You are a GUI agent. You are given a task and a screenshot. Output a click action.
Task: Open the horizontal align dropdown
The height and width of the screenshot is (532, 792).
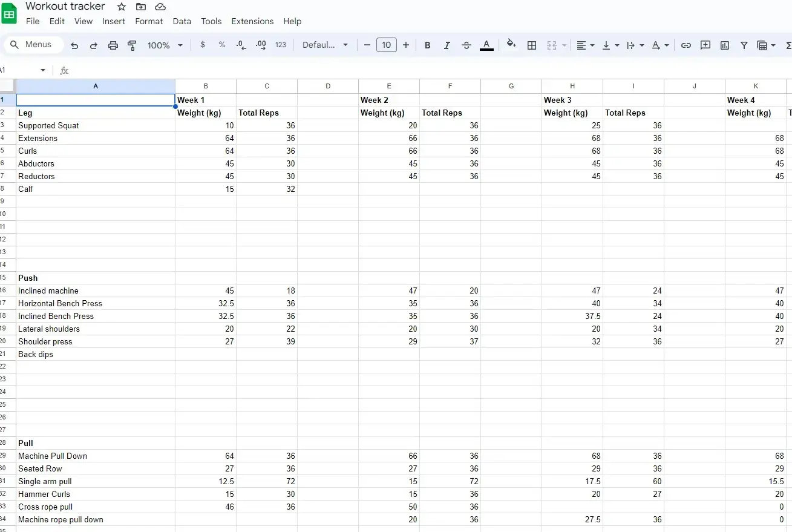tap(585, 45)
